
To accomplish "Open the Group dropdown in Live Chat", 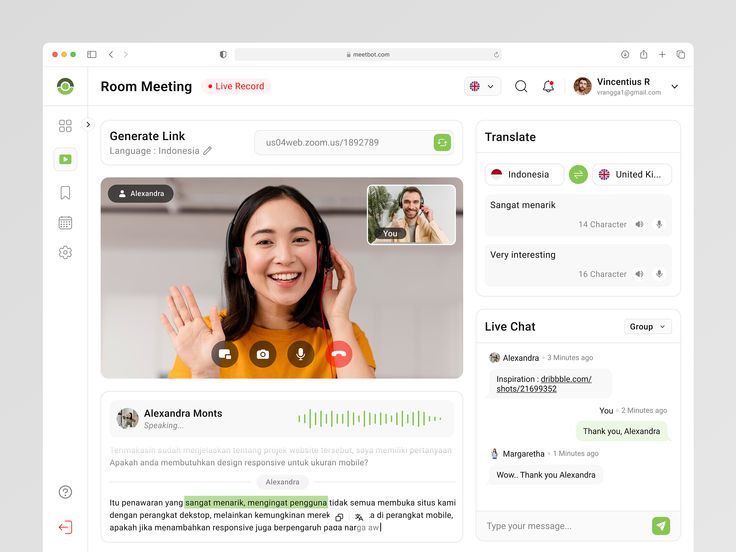I will pyautogui.click(x=647, y=327).
